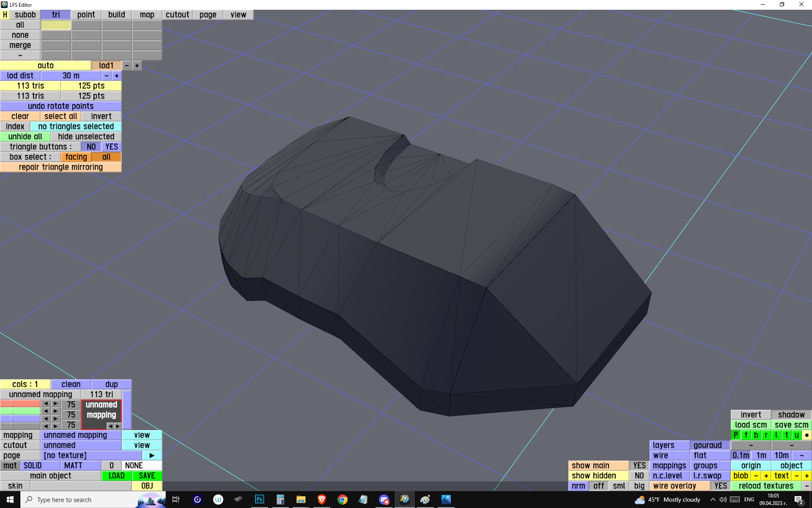Open the unnamed mapping selector field

click(81, 435)
